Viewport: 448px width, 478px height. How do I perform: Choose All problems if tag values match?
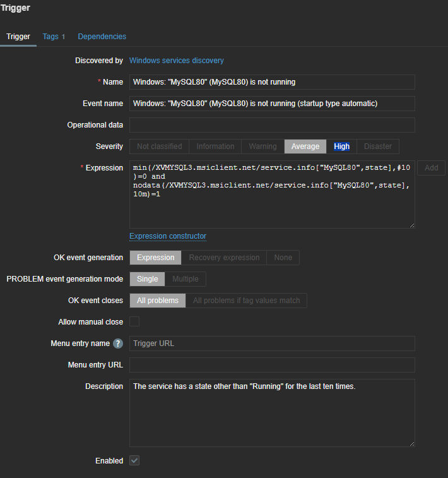[246, 301]
